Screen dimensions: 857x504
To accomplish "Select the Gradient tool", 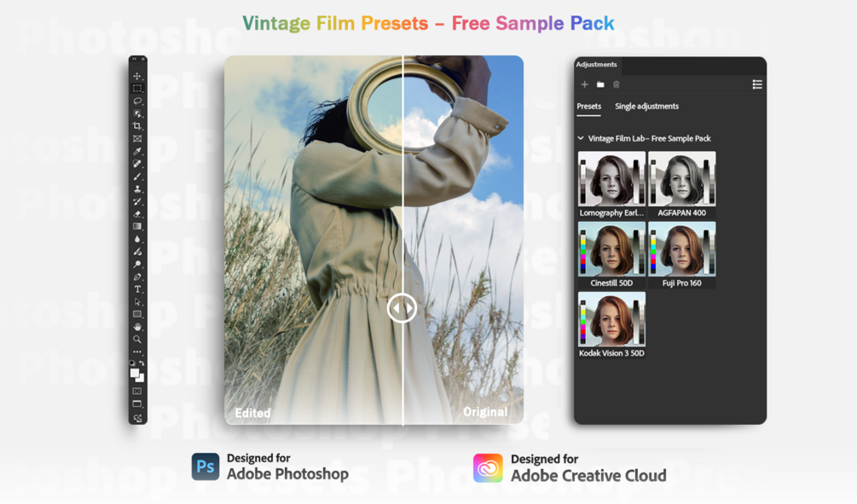I will (137, 226).
